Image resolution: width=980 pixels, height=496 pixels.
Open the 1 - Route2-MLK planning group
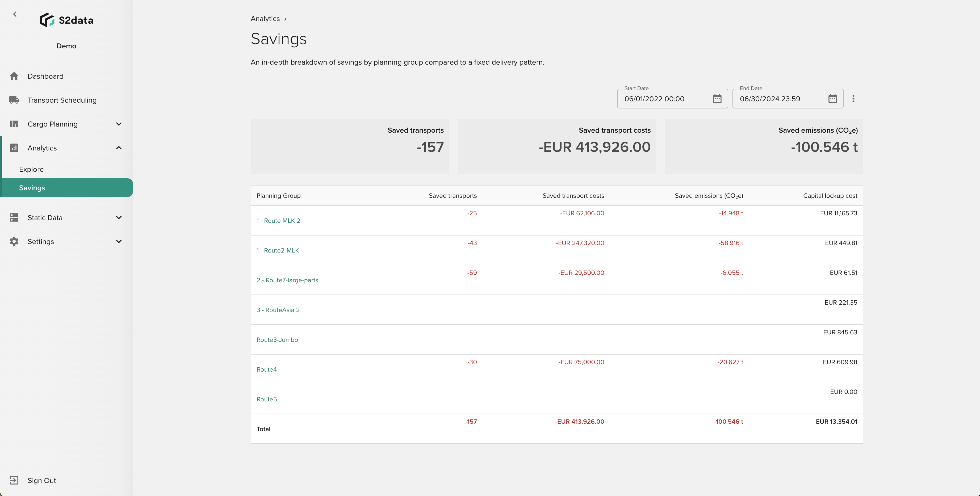(278, 250)
